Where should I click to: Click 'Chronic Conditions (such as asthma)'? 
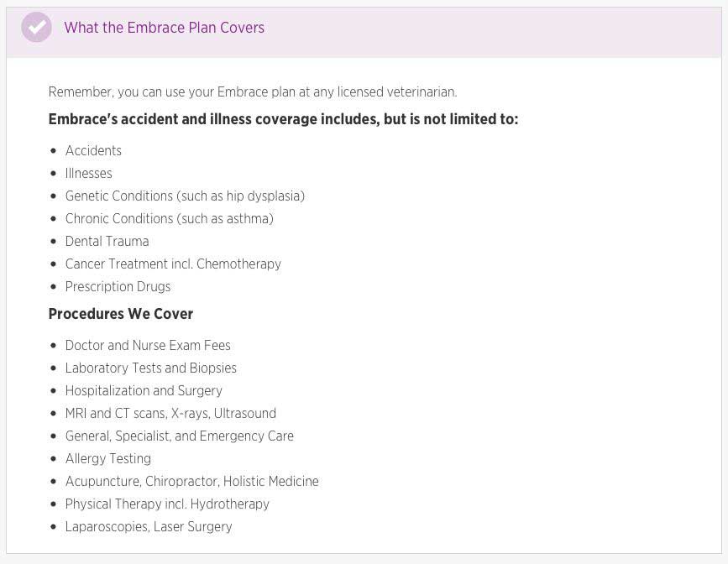(x=169, y=219)
